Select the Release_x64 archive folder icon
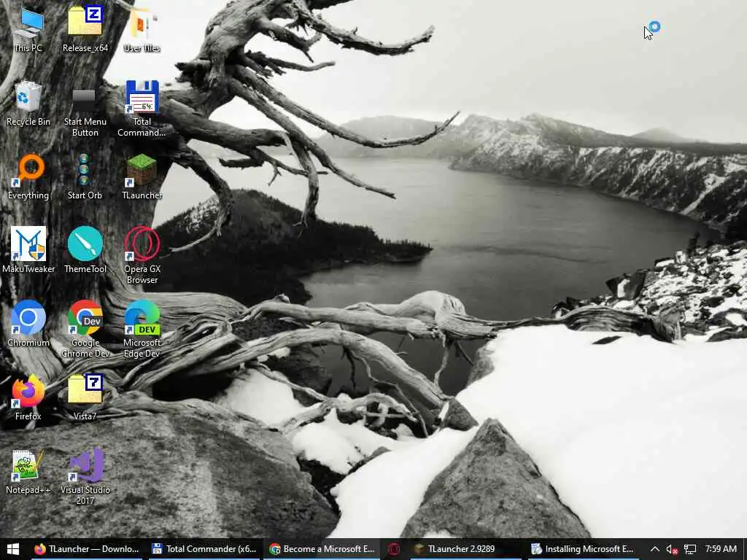This screenshot has width=747, height=560. (x=85, y=28)
